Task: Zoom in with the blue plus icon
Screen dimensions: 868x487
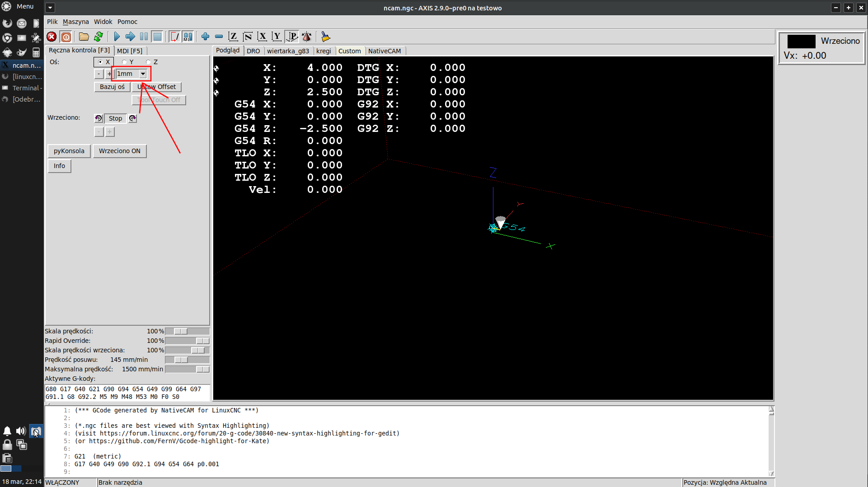Action: pyautogui.click(x=205, y=37)
